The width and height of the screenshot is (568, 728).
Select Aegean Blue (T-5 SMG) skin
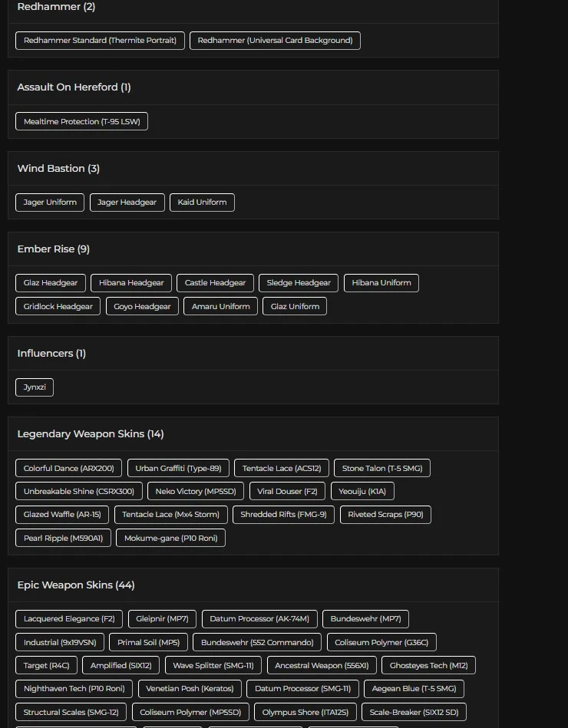coord(414,689)
